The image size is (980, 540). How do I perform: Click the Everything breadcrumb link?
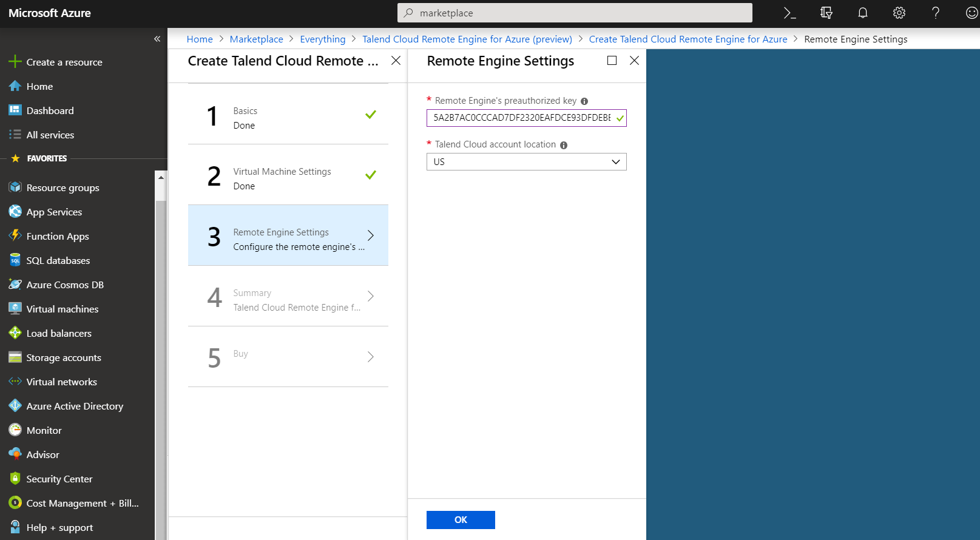pos(323,39)
